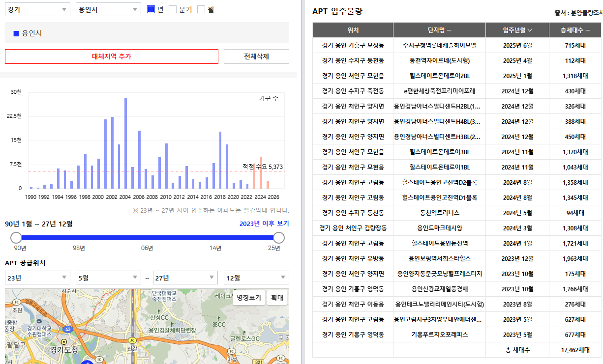This screenshot has width=603, height=364.
Task: Open the start month 5월 dropdown
Action: pos(108,278)
